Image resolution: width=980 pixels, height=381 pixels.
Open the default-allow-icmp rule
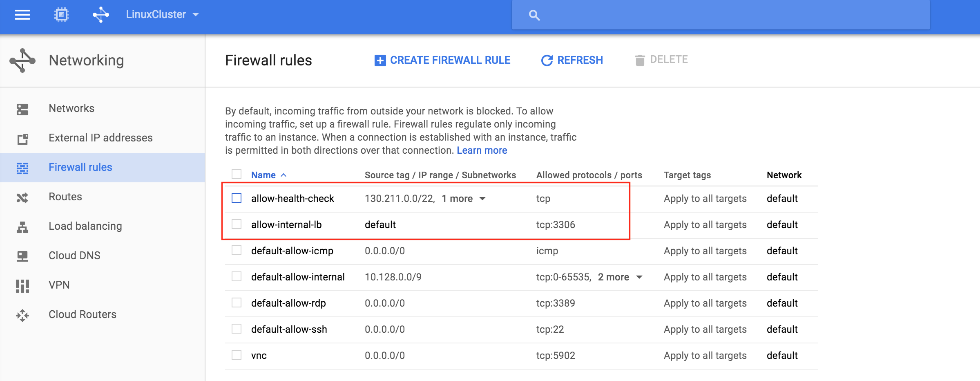tap(292, 251)
